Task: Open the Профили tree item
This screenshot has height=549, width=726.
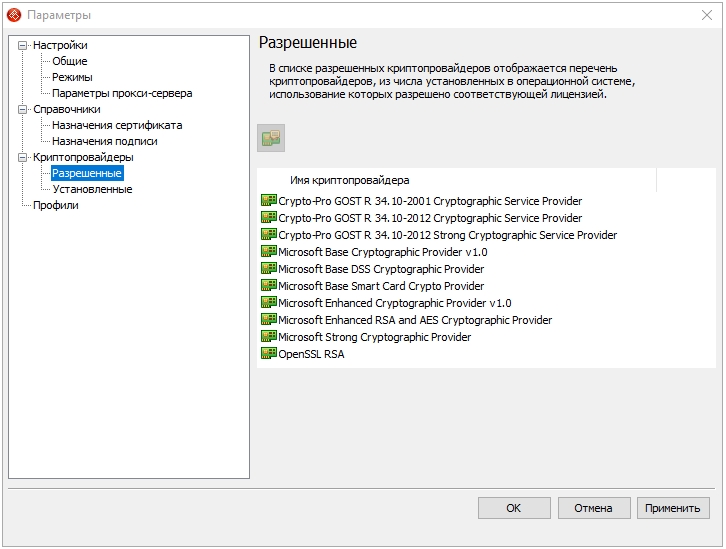Action: pos(56,205)
